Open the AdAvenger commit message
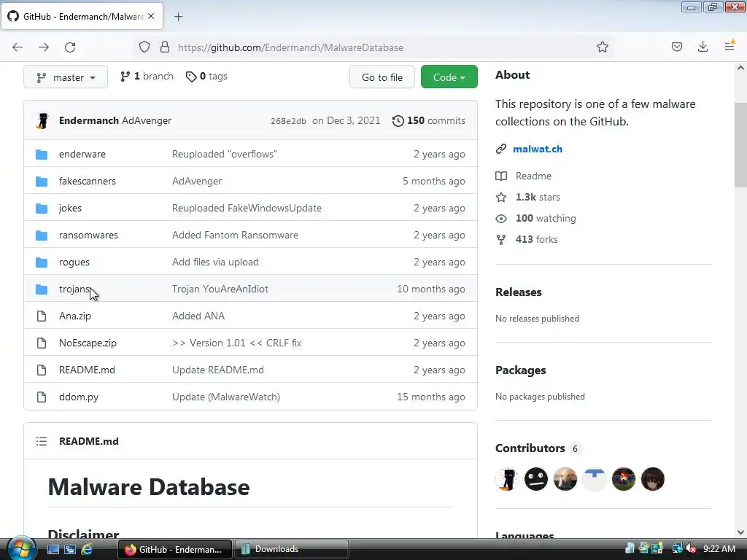The image size is (747, 560). click(147, 120)
